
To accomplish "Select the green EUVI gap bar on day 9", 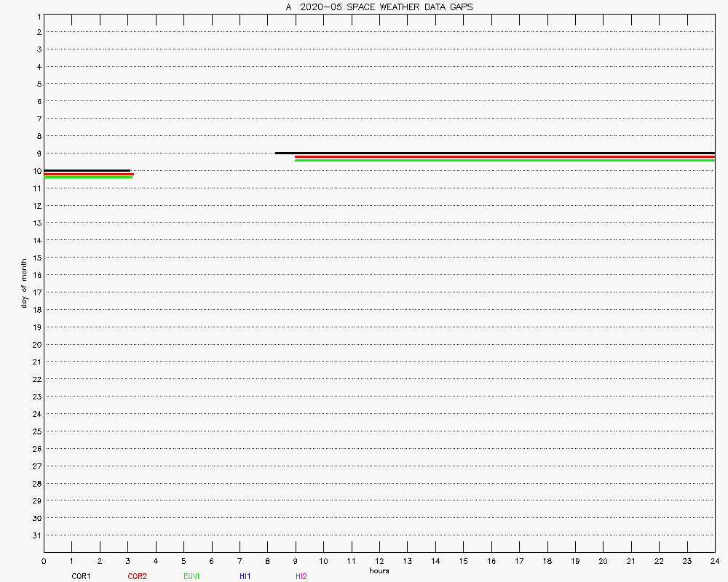I will coord(505,160).
